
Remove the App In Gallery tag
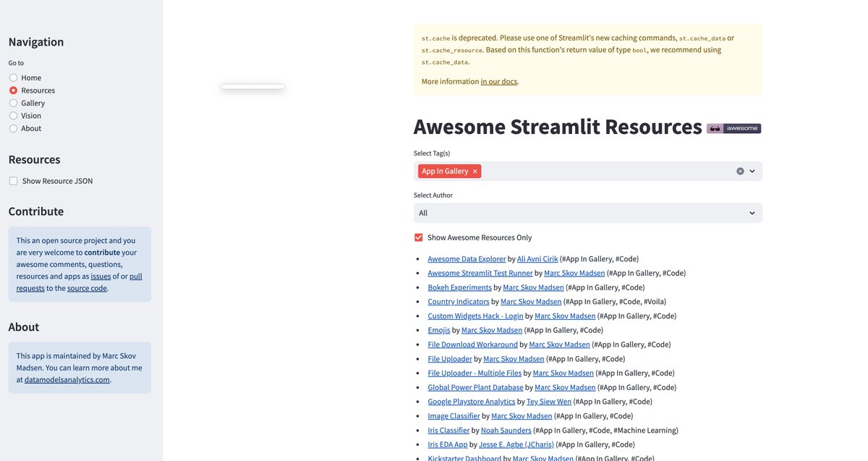click(475, 172)
